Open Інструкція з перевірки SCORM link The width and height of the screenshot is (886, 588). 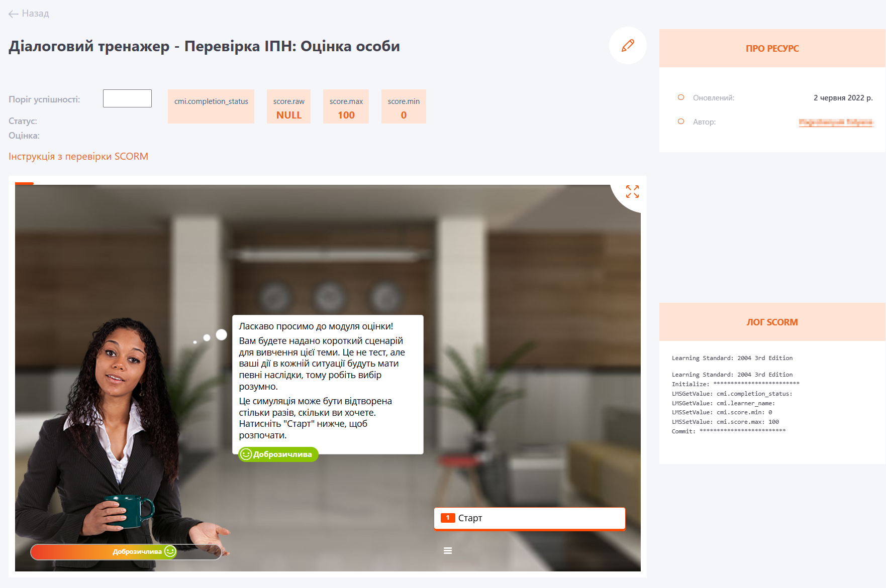78,156
